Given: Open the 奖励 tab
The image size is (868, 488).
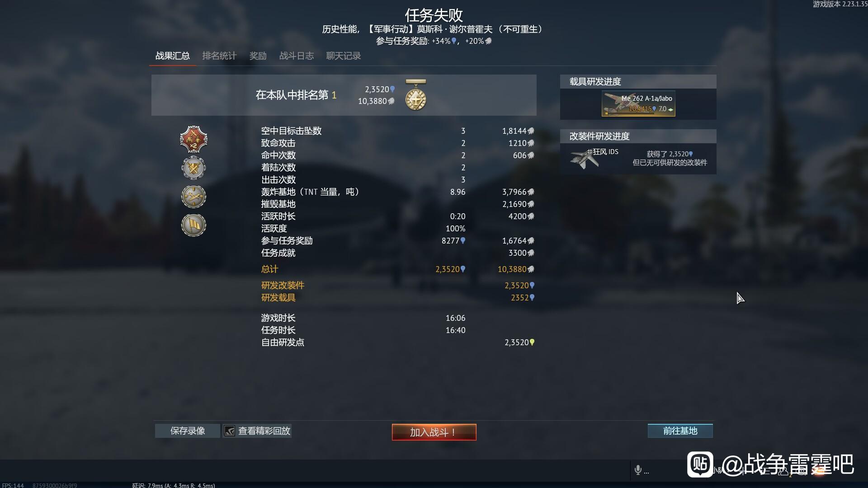Looking at the screenshot, I should coord(258,56).
